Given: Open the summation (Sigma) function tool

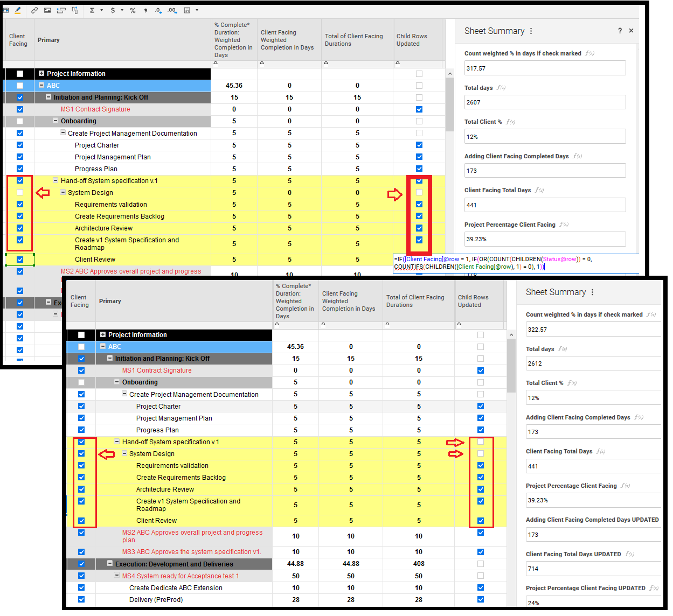Looking at the screenshot, I should [92, 10].
